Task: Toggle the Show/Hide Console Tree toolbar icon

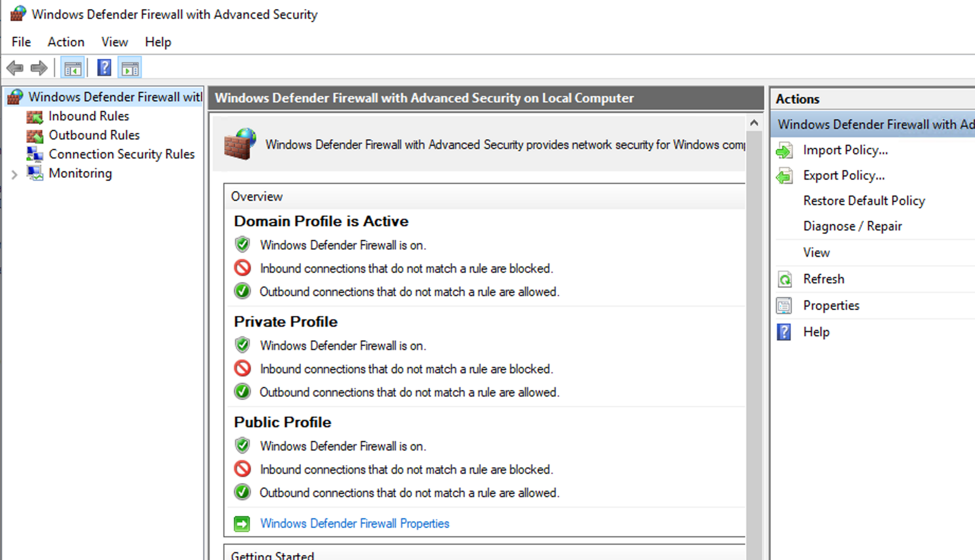Action: (x=72, y=68)
